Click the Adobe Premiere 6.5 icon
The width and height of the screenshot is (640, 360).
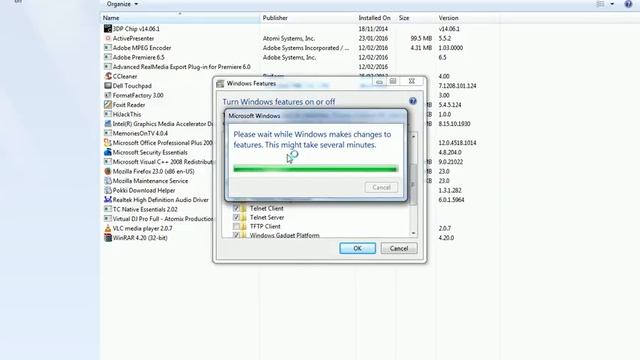coord(108,57)
